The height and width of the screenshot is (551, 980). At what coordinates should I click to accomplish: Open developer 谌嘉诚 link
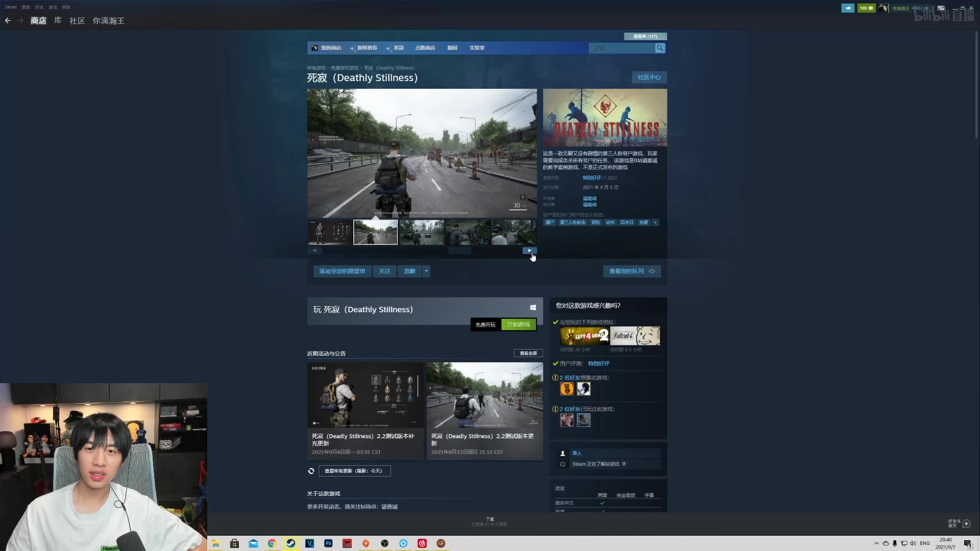click(590, 198)
